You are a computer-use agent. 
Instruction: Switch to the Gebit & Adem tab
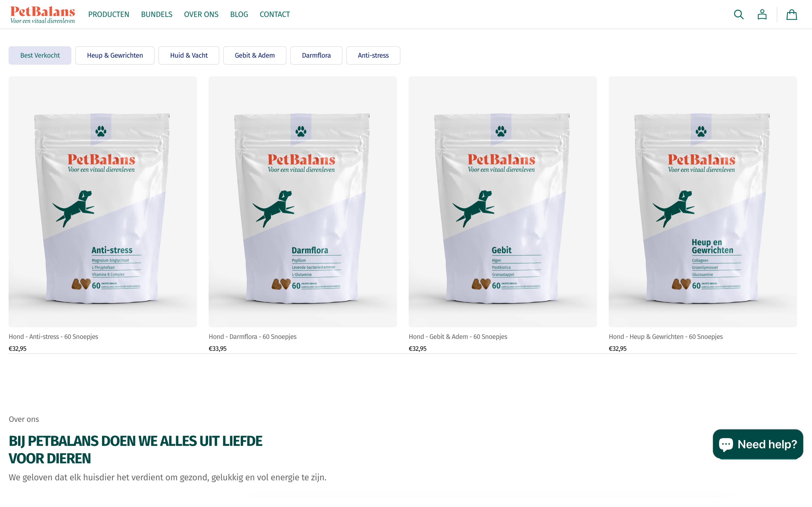[x=255, y=55]
